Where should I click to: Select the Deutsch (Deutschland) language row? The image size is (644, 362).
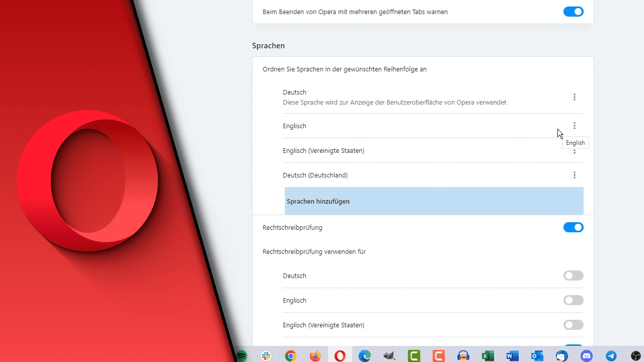[433, 175]
